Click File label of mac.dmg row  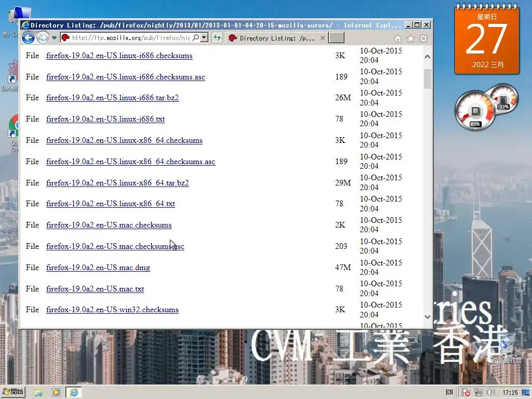[x=32, y=268]
